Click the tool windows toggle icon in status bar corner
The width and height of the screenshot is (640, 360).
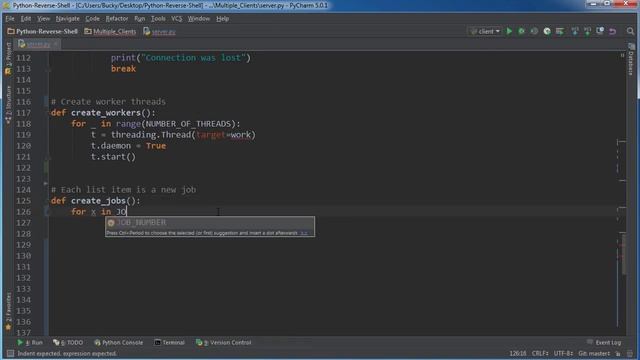click(x=10, y=353)
